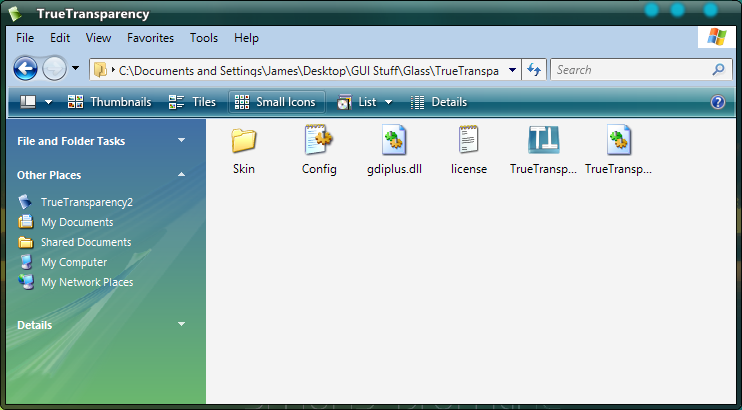Screen dimensions: 742x410
Task: Click the 'Other Places' header text
Action: (49, 175)
